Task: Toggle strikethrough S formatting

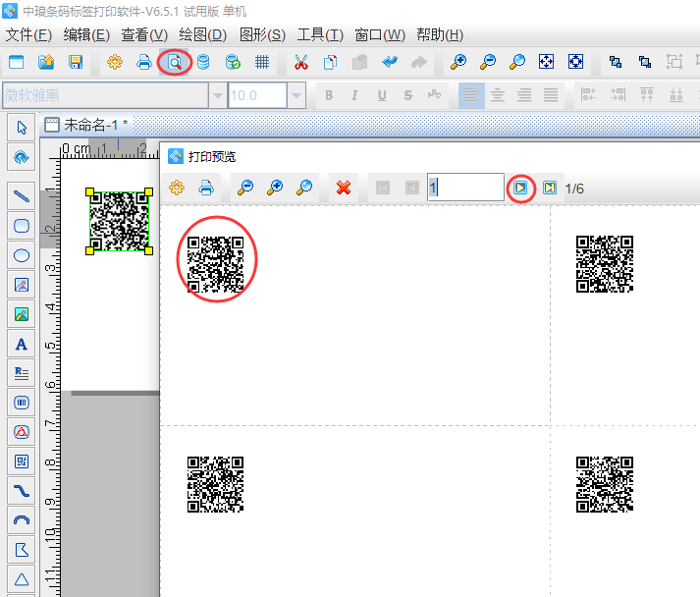Action: [x=408, y=95]
